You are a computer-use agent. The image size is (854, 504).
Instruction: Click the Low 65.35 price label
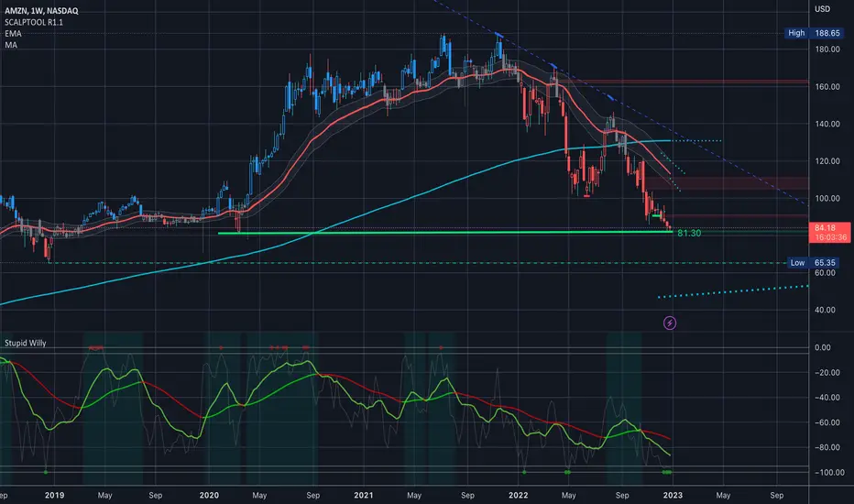tap(816, 263)
